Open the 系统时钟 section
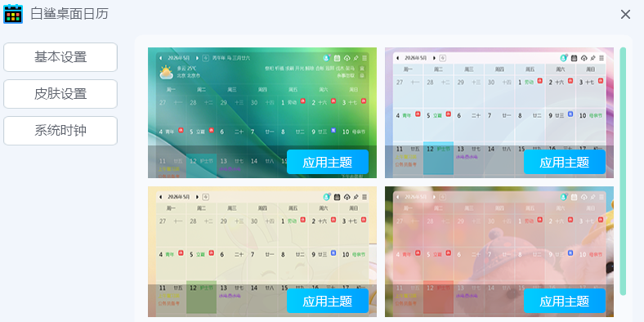Viewport: 644px width, 322px height. [x=60, y=131]
